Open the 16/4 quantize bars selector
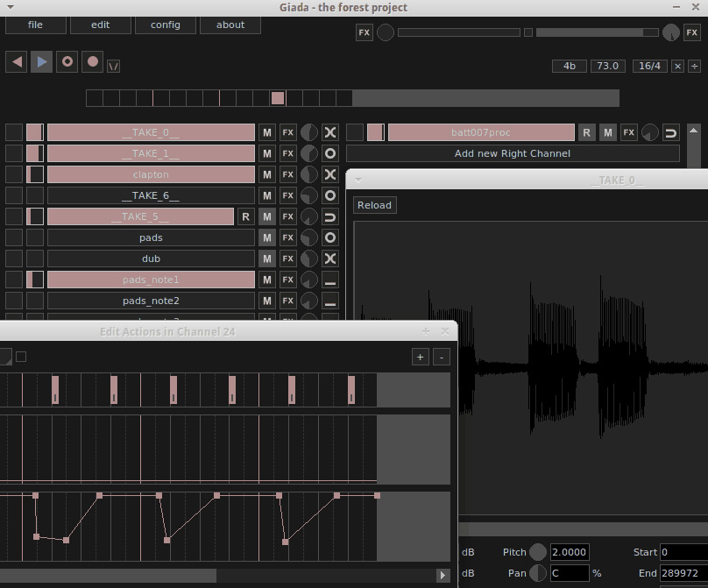The image size is (708, 588). (x=649, y=66)
